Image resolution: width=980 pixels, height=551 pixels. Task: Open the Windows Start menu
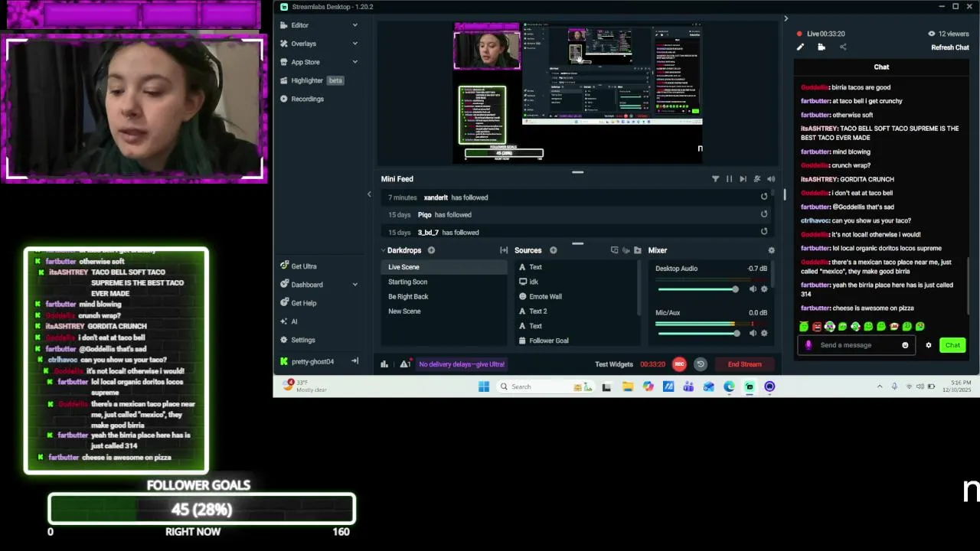point(483,386)
